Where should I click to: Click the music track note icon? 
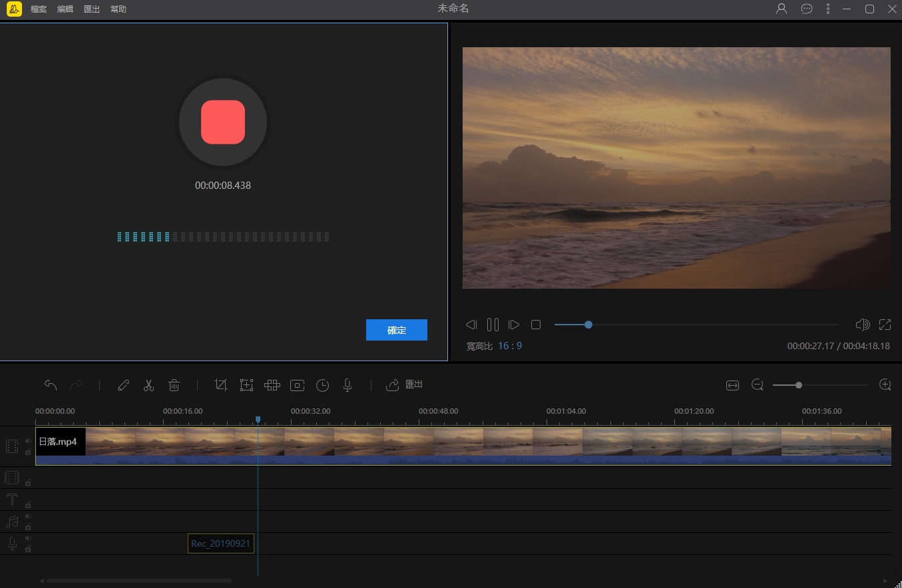point(11,521)
